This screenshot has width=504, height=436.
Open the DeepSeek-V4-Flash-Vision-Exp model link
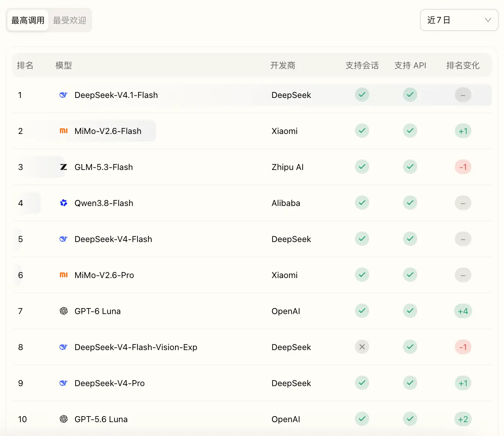coord(136,347)
